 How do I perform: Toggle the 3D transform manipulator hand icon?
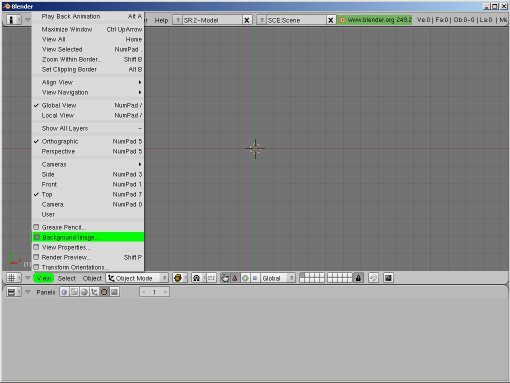point(225,278)
